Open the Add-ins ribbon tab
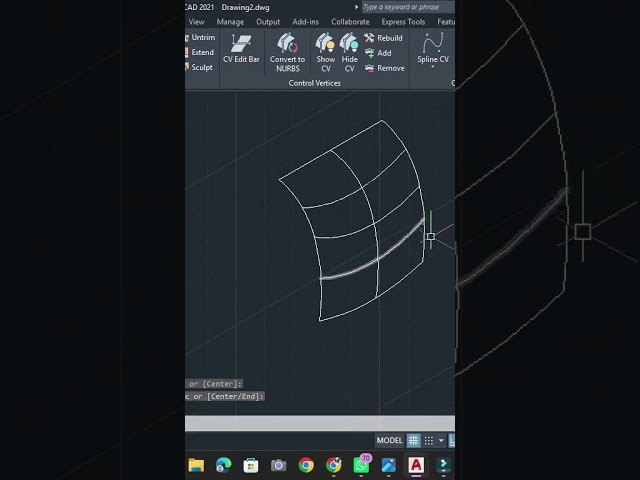Viewport: 640px width, 480px height. pos(305,22)
